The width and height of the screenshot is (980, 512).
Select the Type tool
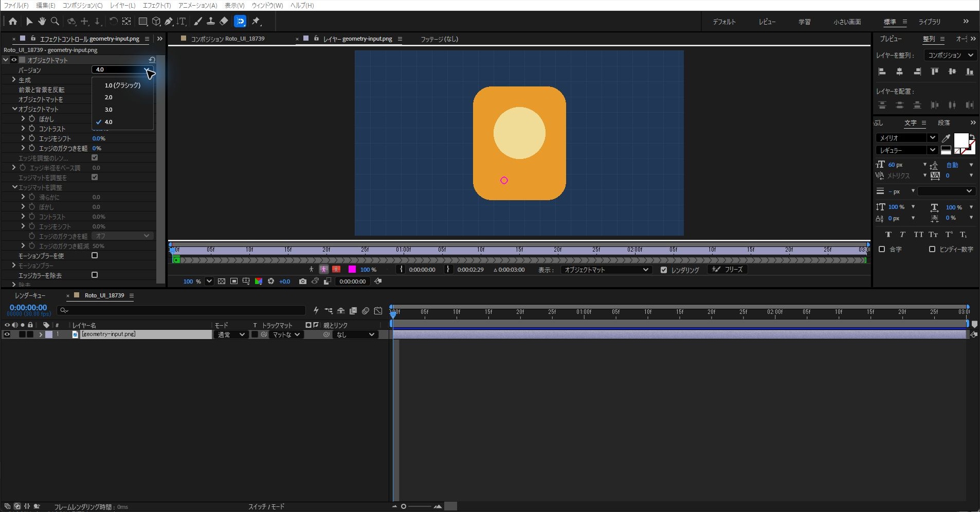pyautogui.click(x=181, y=22)
